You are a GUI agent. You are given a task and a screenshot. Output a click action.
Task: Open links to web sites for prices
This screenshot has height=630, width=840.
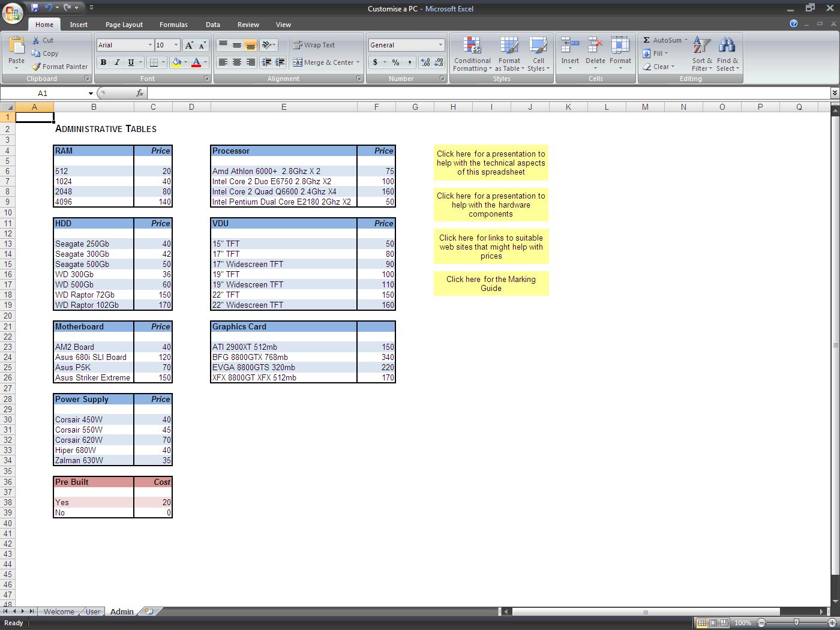click(x=491, y=247)
